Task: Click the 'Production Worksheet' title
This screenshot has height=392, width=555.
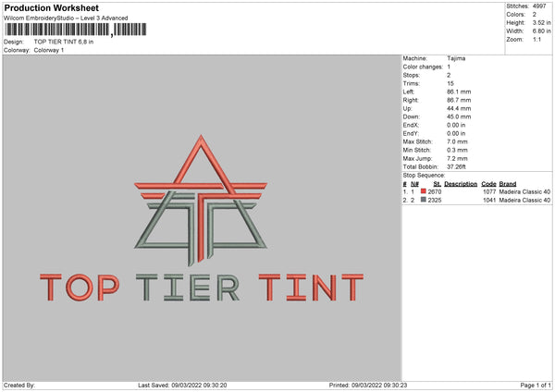Action: [51, 7]
